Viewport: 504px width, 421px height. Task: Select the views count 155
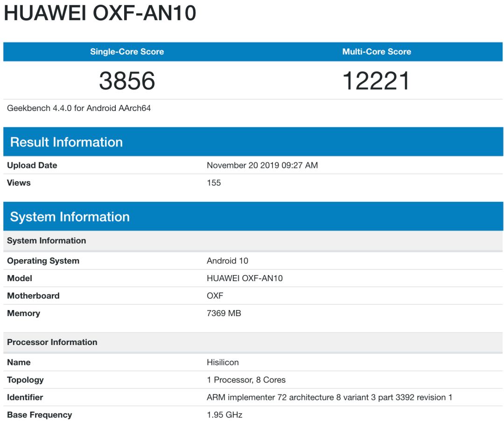click(x=214, y=183)
